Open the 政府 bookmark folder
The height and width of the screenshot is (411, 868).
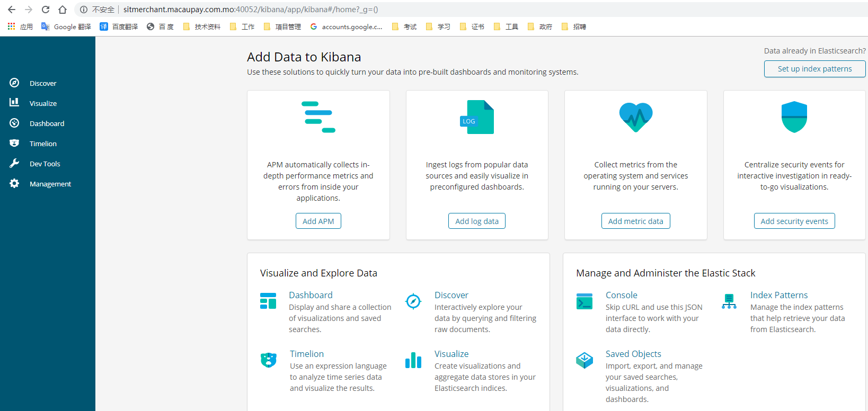pos(539,26)
